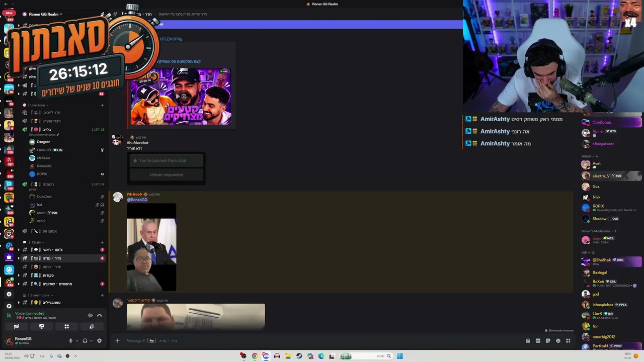This screenshot has height=362, width=644.
Task: Disconnect from the voice channel
Action: (x=99, y=315)
